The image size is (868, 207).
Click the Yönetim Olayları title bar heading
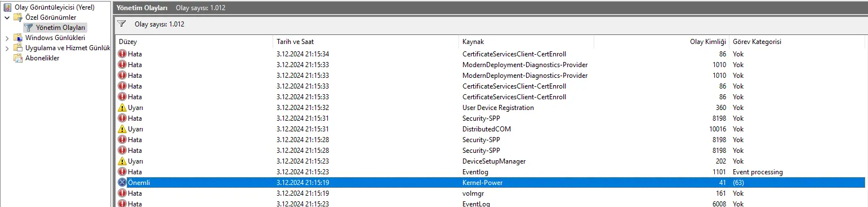pos(141,7)
